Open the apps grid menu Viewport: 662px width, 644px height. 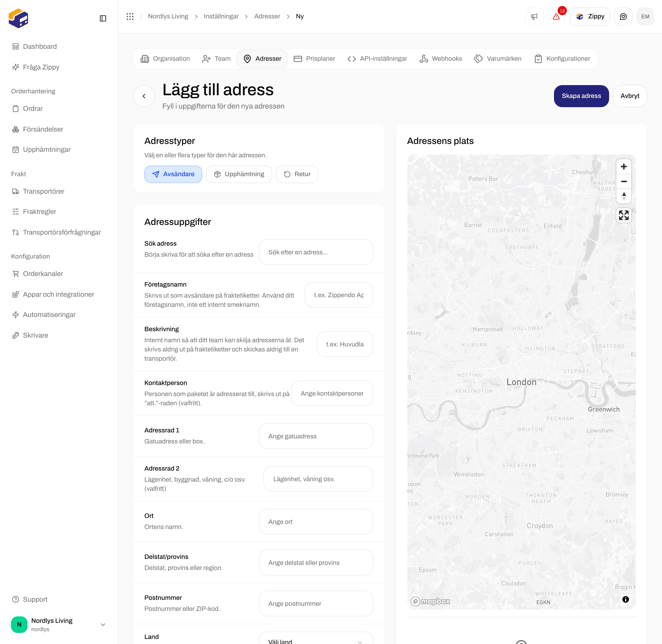click(130, 16)
